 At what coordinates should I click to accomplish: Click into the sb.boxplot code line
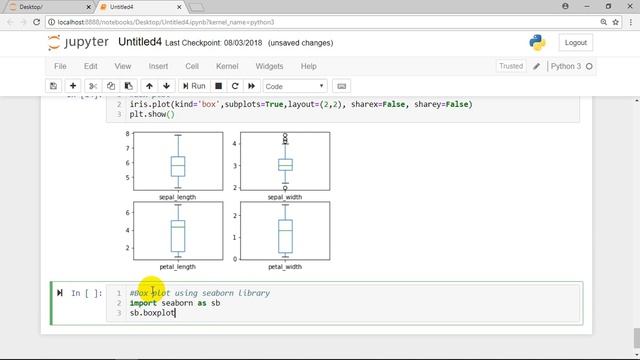tap(153, 313)
